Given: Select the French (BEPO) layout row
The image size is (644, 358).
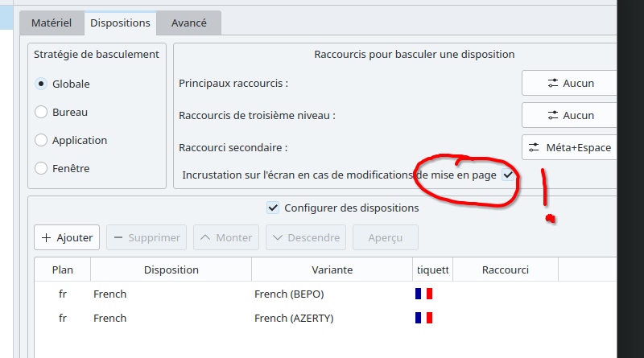Looking at the screenshot, I should tap(288, 294).
